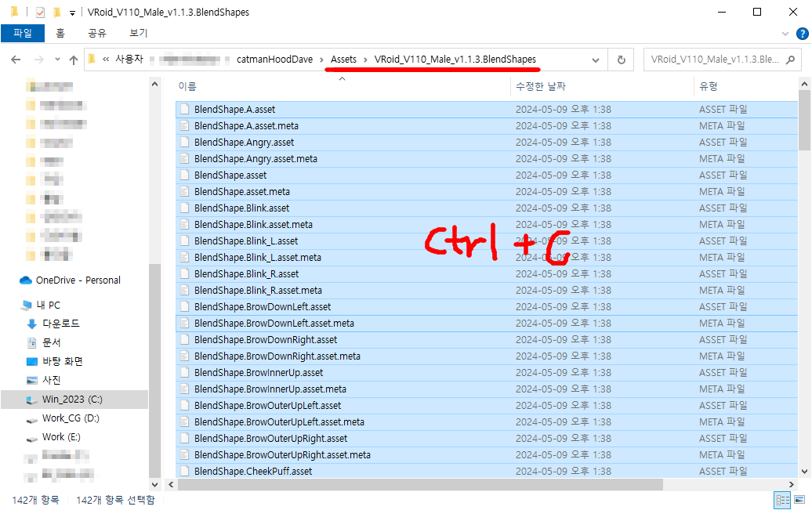This screenshot has height=510, width=812.
Task: Open 사진 folder in navigation pane
Action: pos(52,380)
